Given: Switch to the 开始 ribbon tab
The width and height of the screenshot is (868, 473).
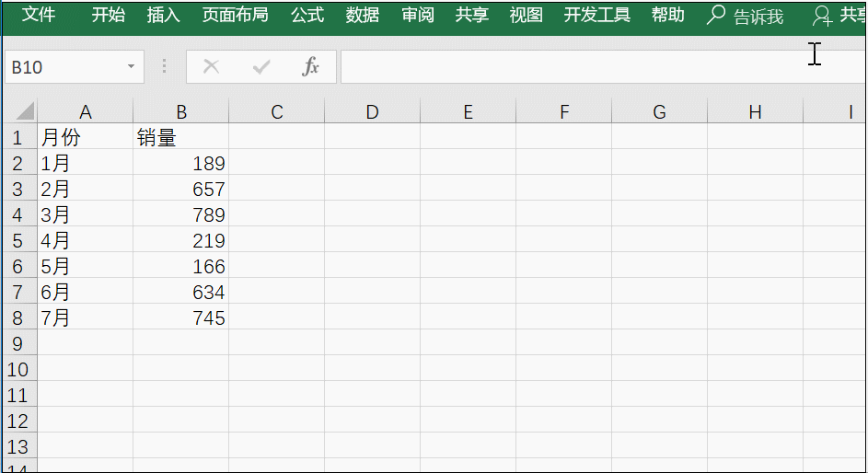Looking at the screenshot, I should pos(108,15).
